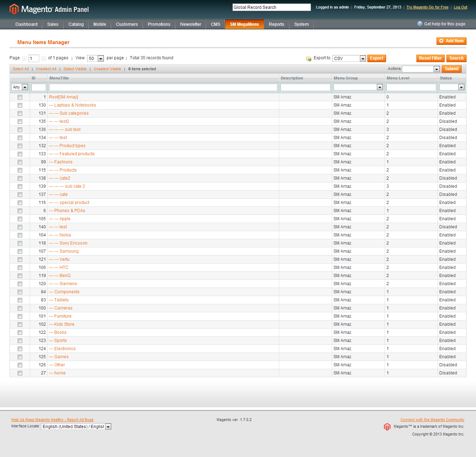Viewport: 476px width, 457px height.
Task: Open the Status filter dropdown
Action: click(x=452, y=87)
